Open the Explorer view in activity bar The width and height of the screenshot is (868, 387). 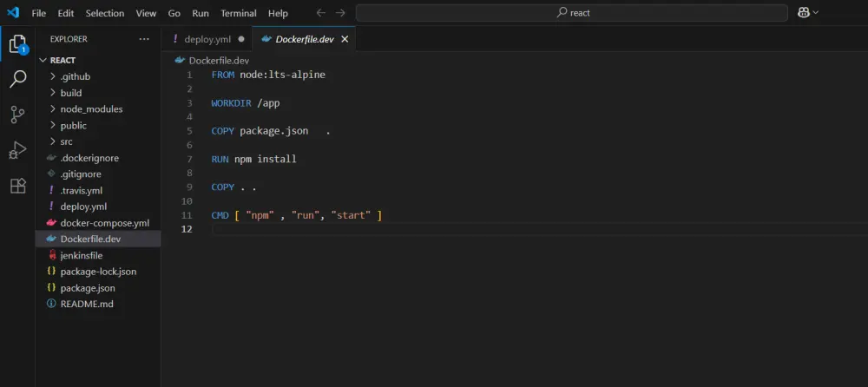(x=17, y=44)
